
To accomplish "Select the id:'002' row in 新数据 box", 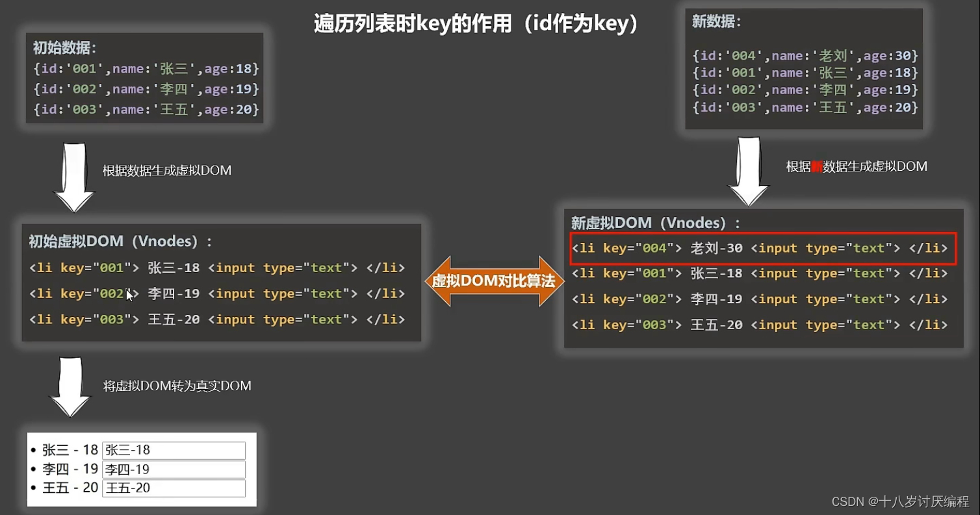I will 806,90.
